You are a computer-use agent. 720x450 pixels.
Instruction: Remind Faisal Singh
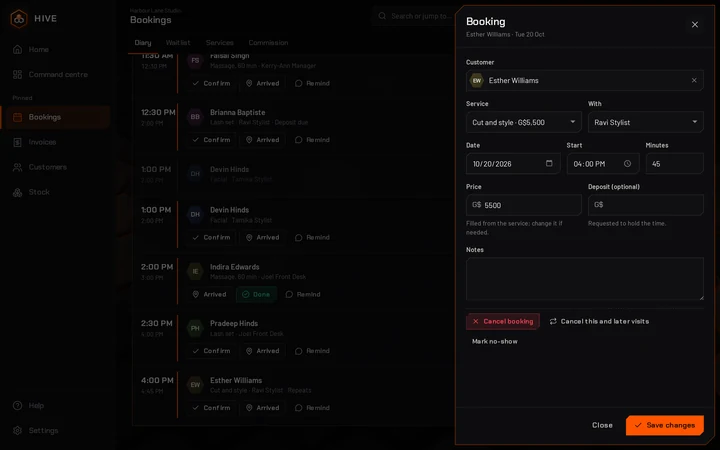(312, 84)
